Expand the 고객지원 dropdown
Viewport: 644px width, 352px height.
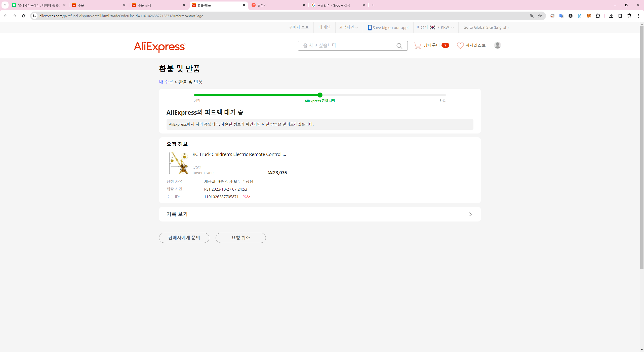coord(348,27)
